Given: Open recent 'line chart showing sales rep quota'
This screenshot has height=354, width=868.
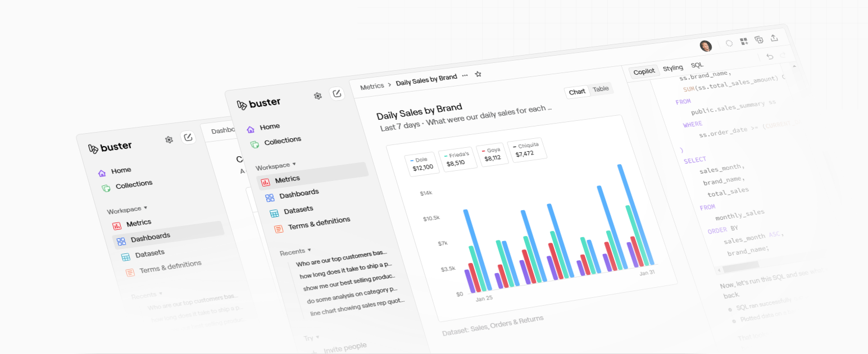Looking at the screenshot, I should click(357, 307).
